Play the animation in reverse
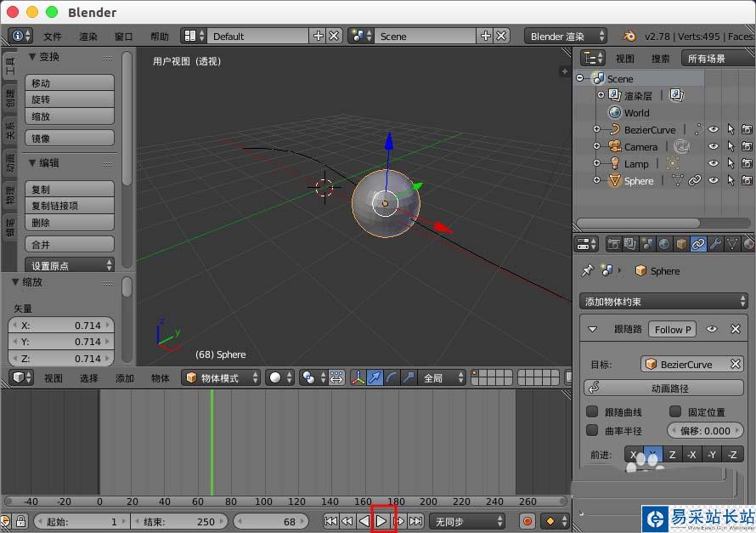Image resolution: width=756 pixels, height=533 pixels. tap(364, 521)
